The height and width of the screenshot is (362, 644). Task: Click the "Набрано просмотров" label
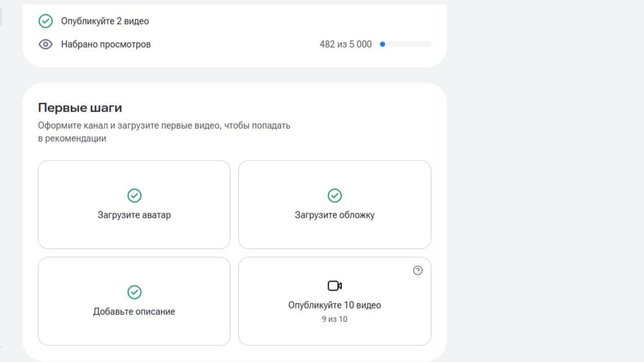pyautogui.click(x=106, y=44)
